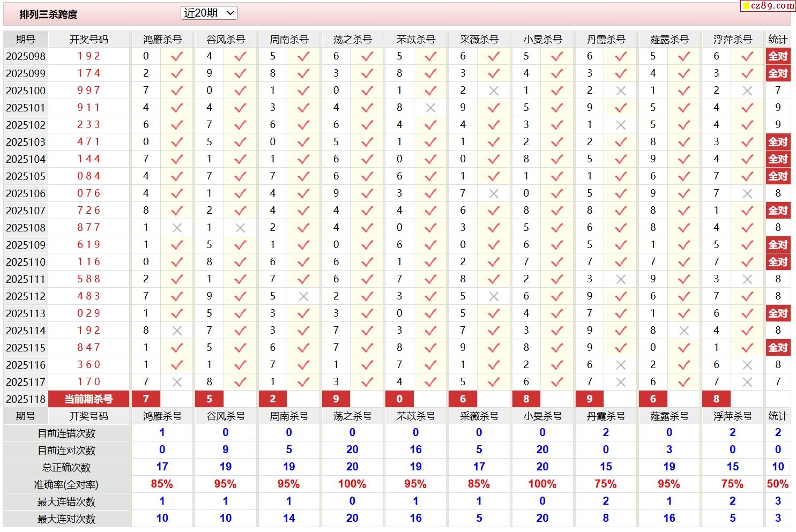Click 小旻 check mark in row 2025110
Screen dimensions: 796x532
point(557,261)
